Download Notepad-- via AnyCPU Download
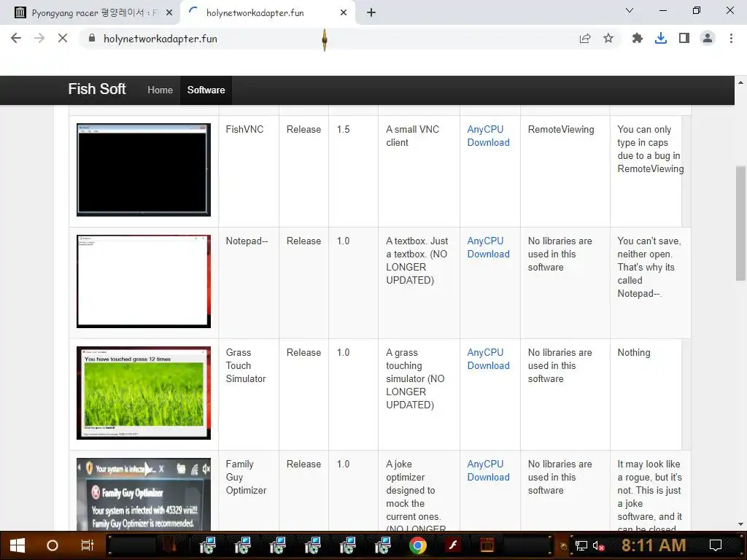The height and width of the screenshot is (560, 747). 488,248
